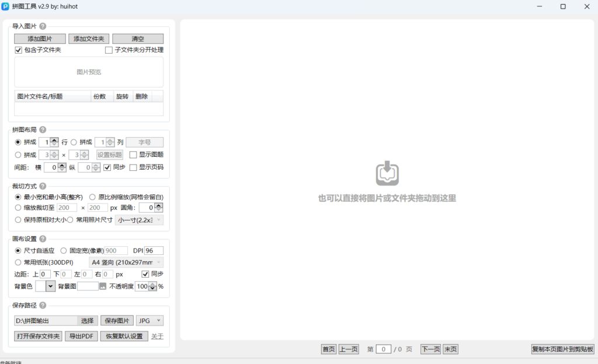598x364 pixels.
Task: Go to 末页 last page
Action: [x=450, y=349]
